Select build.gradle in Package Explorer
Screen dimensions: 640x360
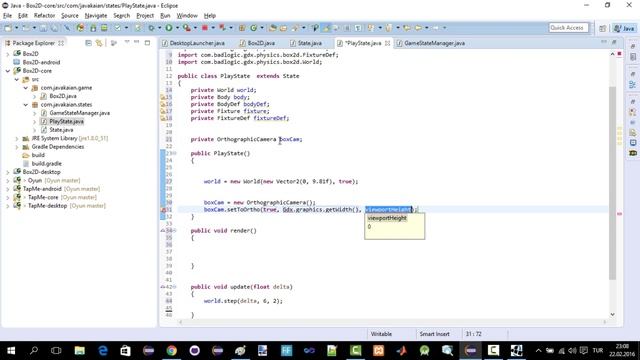(47, 164)
